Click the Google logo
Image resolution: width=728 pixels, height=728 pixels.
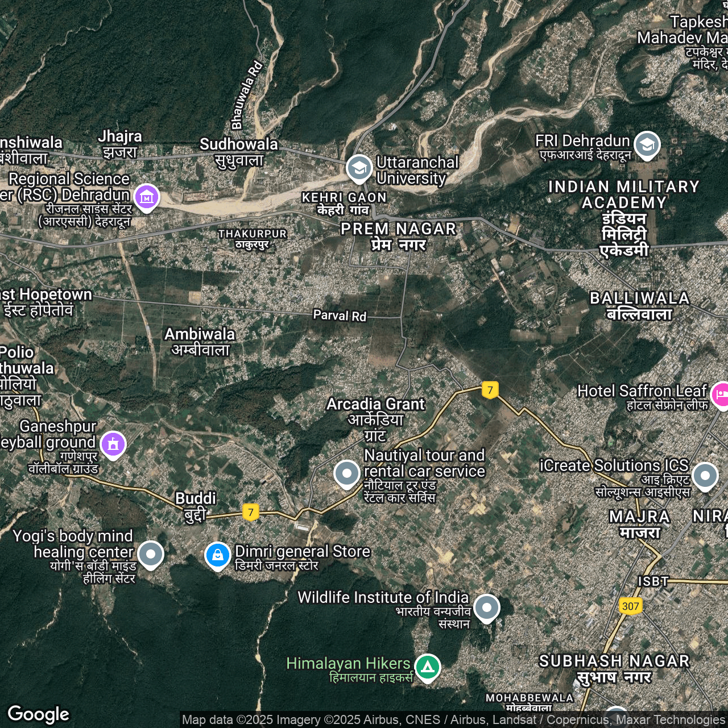[x=39, y=714]
